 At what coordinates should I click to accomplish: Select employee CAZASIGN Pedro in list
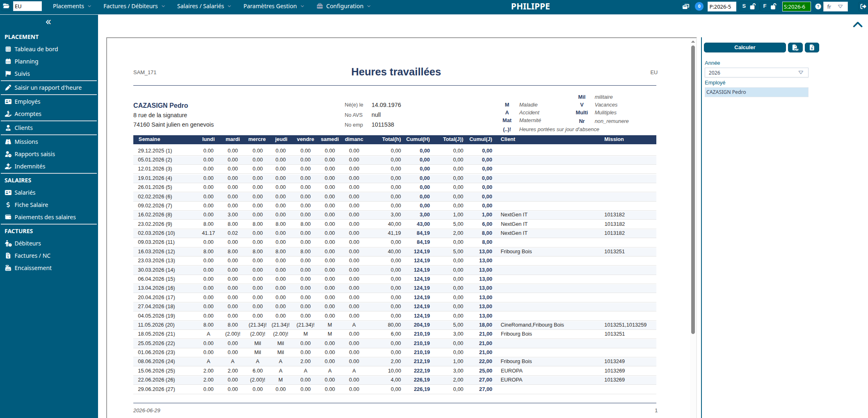tap(756, 92)
